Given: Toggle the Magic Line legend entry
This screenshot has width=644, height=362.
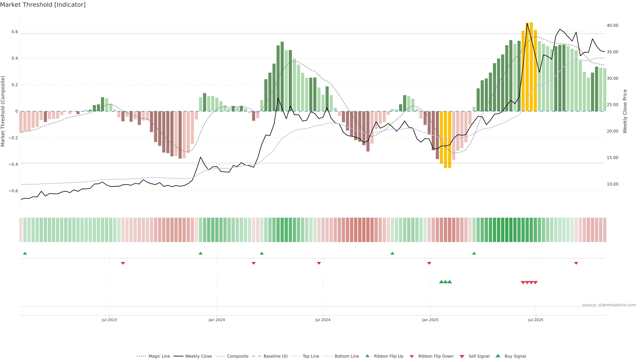Looking at the screenshot, I should [159, 356].
